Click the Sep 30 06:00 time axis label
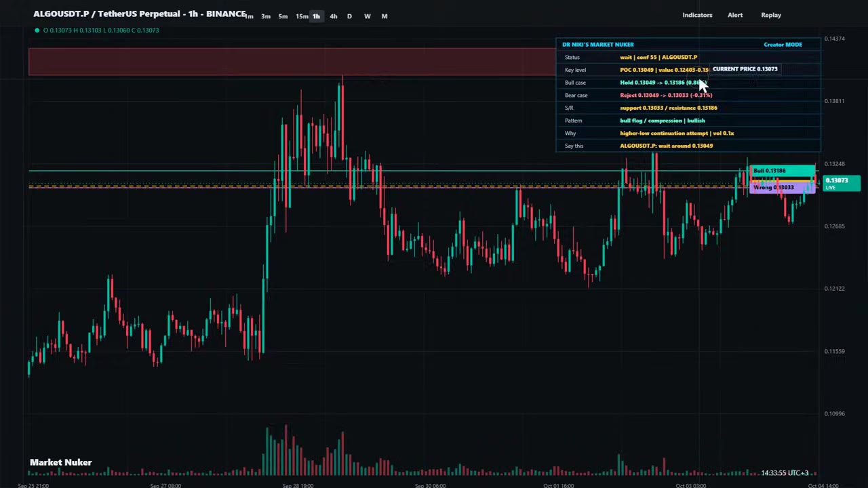868x488 pixels. tap(430, 485)
